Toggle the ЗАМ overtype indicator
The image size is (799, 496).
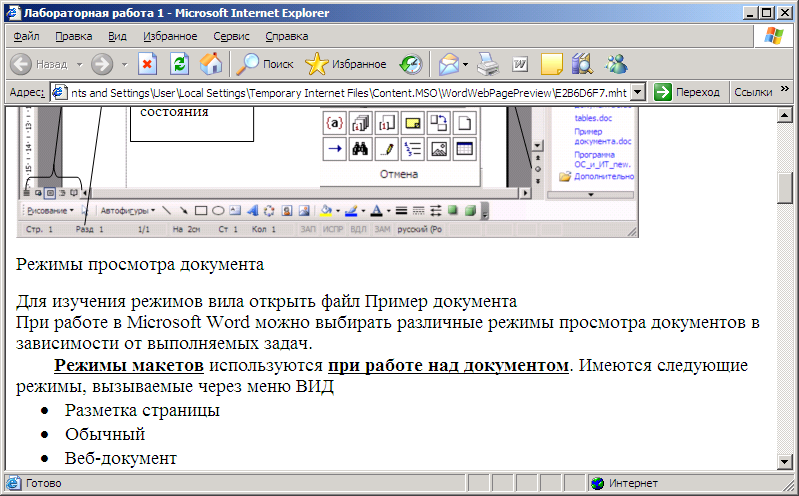[382, 229]
